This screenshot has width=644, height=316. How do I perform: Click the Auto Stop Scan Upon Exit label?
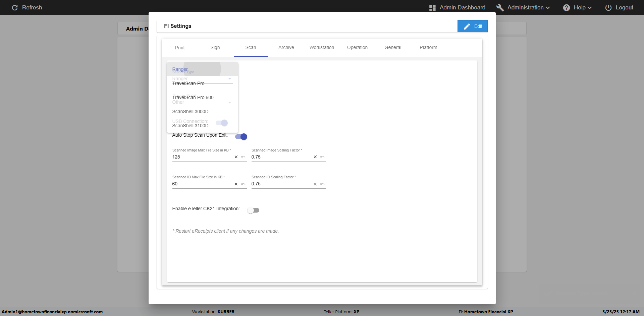pos(200,135)
